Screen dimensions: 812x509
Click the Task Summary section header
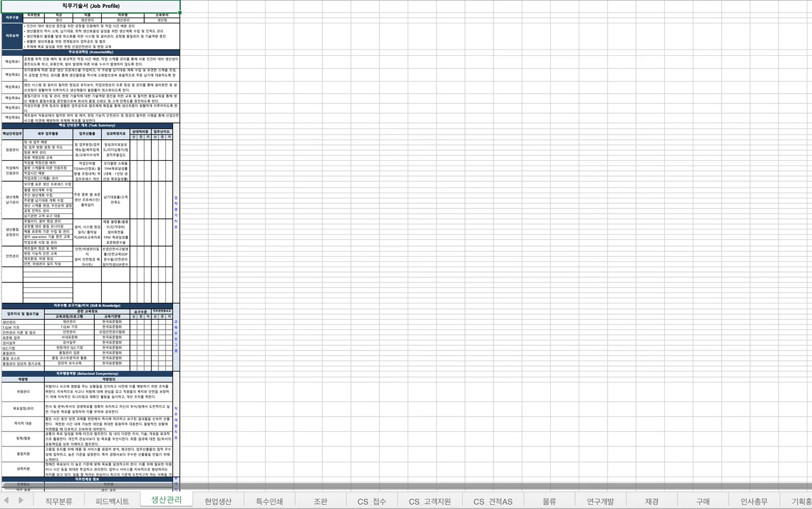[87, 126]
